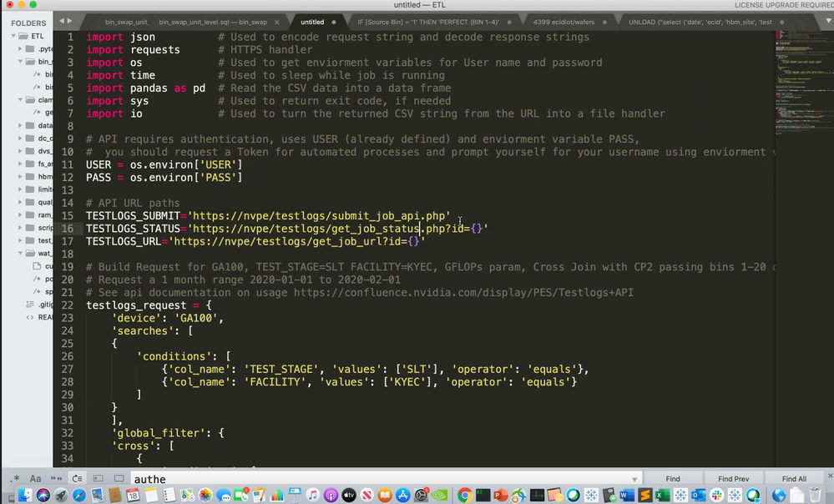Toggle in-selection search option

[x=98, y=478]
